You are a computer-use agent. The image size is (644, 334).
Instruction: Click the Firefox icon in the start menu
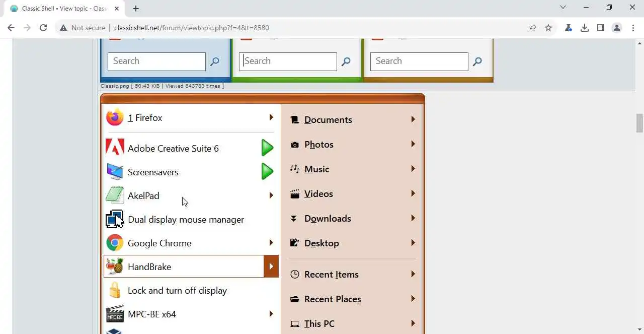(x=115, y=117)
